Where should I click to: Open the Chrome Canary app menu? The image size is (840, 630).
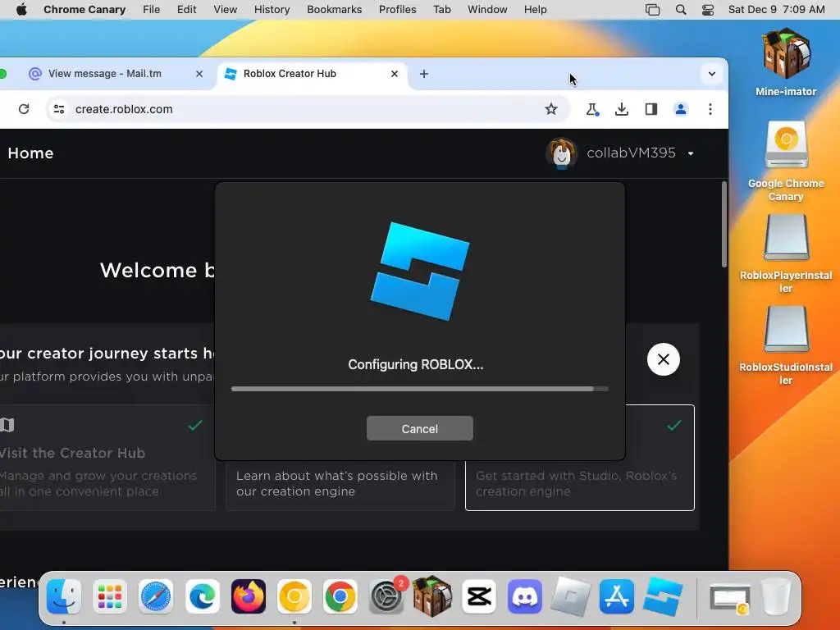[84, 10]
